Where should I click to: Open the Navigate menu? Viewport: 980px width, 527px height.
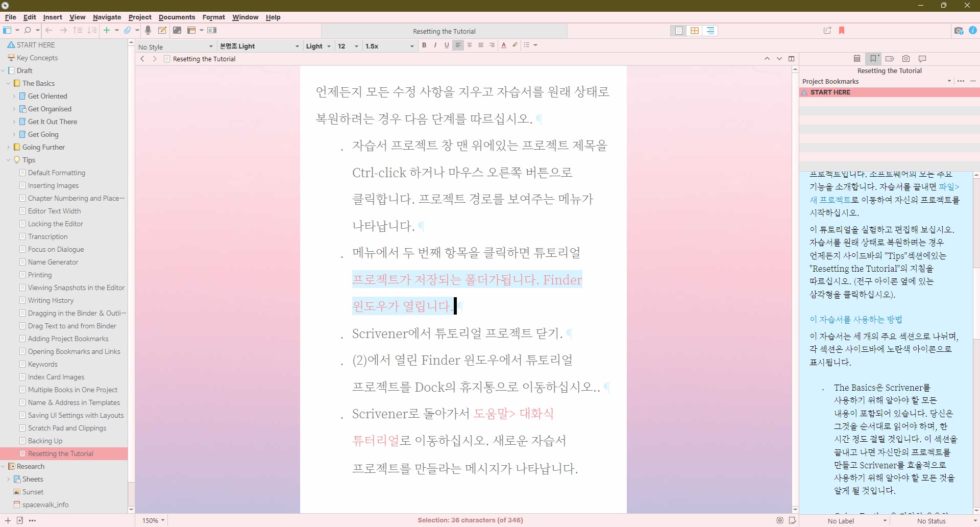point(107,17)
